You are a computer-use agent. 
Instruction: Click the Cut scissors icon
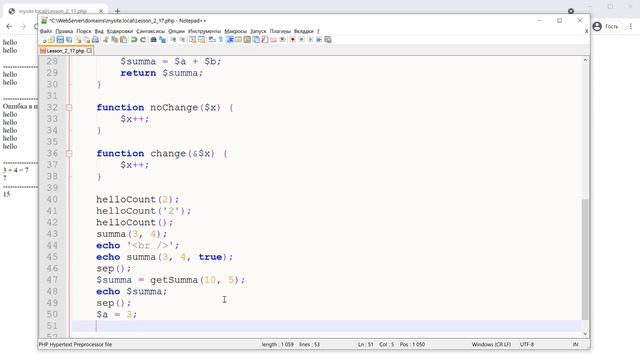(x=106, y=40)
